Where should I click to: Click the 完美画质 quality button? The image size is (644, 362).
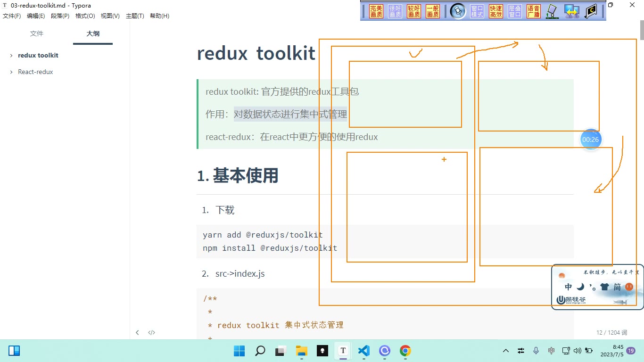coord(376,11)
